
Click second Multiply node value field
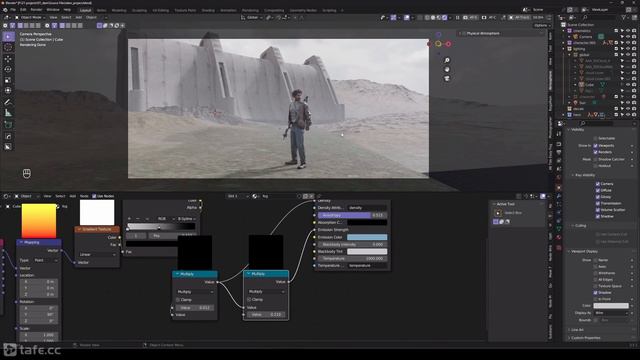click(x=265, y=315)
